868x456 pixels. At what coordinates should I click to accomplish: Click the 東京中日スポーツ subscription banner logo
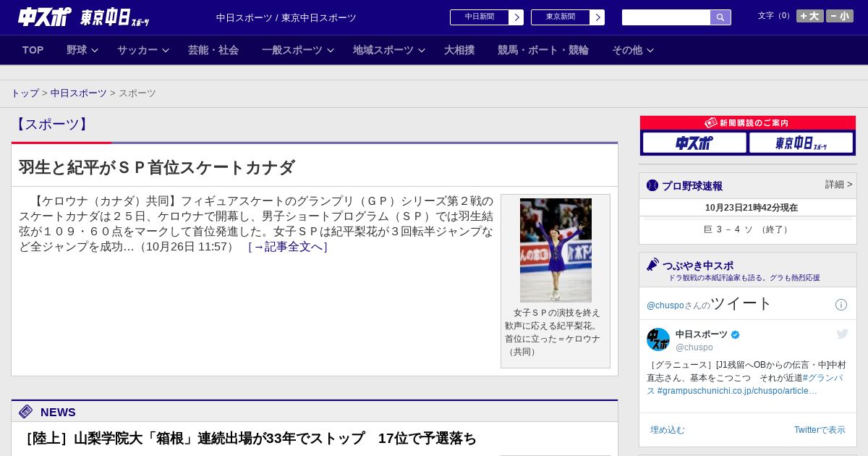pyautogui.click(x=801, y=143)
